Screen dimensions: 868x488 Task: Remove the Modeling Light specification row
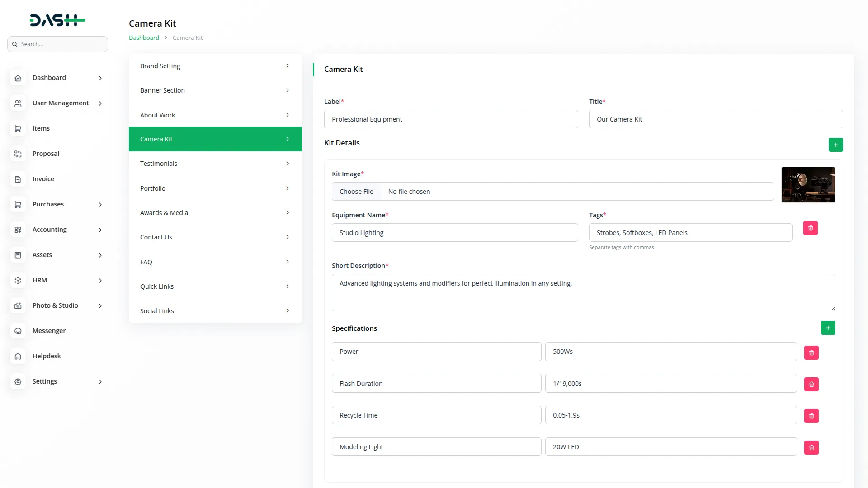click(x=811, y=447)
